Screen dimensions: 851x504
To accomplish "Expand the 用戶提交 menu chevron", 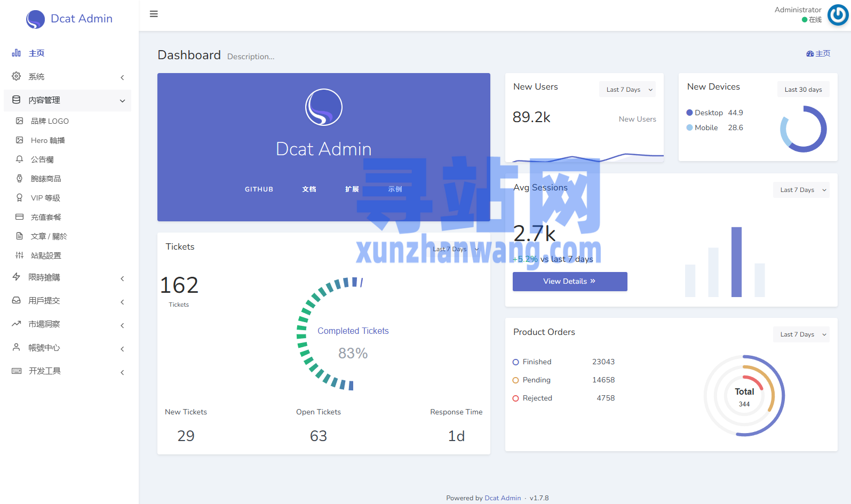I will click(122, 302).
